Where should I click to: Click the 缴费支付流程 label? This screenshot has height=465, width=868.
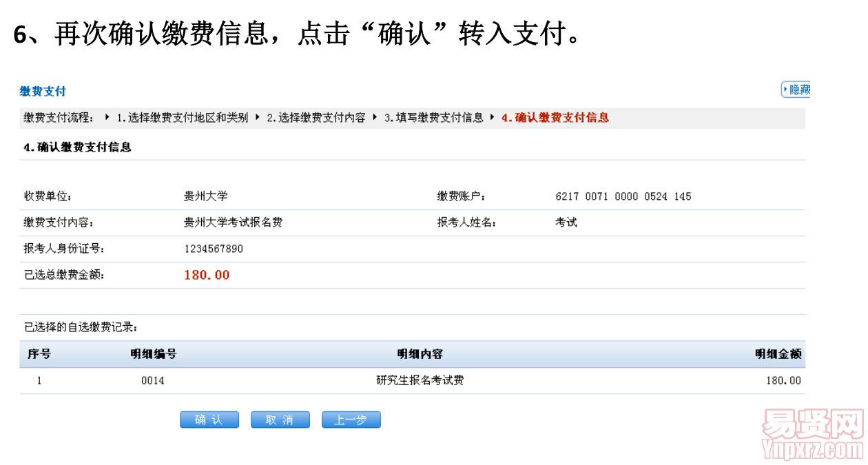pyautogui.click(x=59, y=117)
